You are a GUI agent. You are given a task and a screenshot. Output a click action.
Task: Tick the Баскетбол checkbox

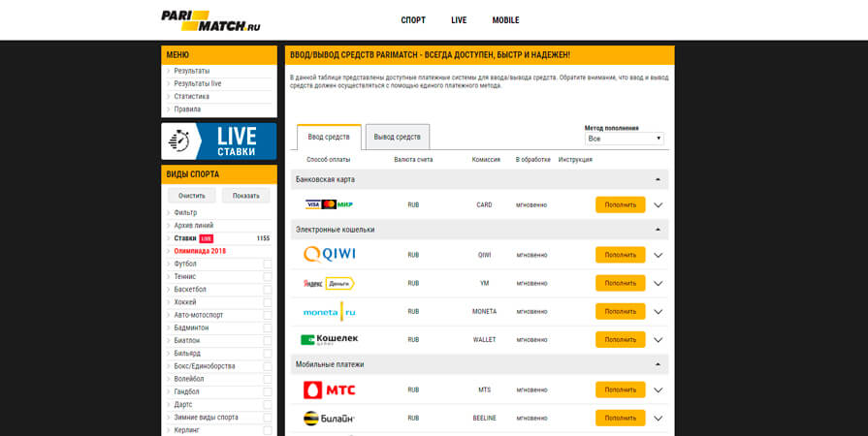268,290
